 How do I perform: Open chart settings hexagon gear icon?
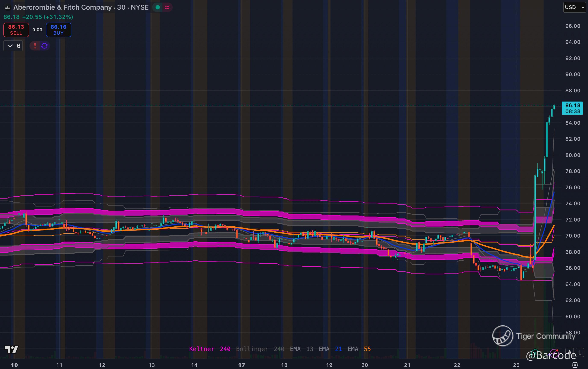coord(575,365)
